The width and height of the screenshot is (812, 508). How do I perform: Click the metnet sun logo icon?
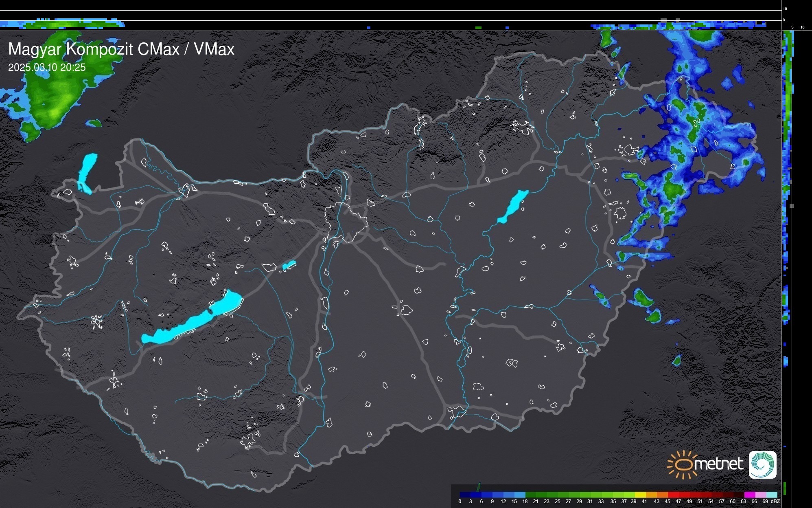coord(683,464)
